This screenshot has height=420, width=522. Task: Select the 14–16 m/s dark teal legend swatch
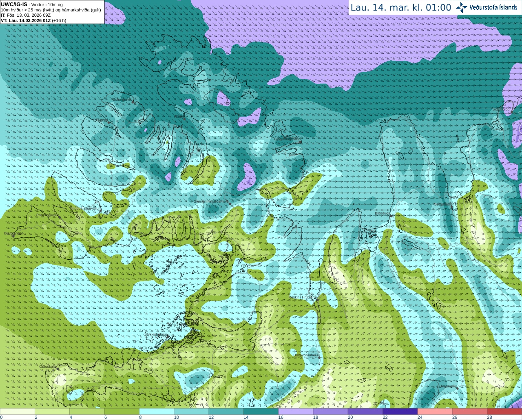point(261,411)
